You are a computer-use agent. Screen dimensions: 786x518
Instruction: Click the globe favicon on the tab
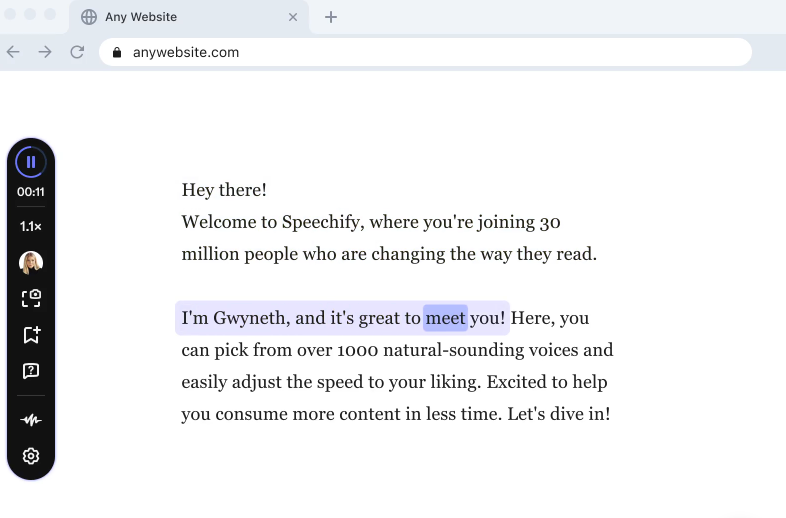coord(89,17)
